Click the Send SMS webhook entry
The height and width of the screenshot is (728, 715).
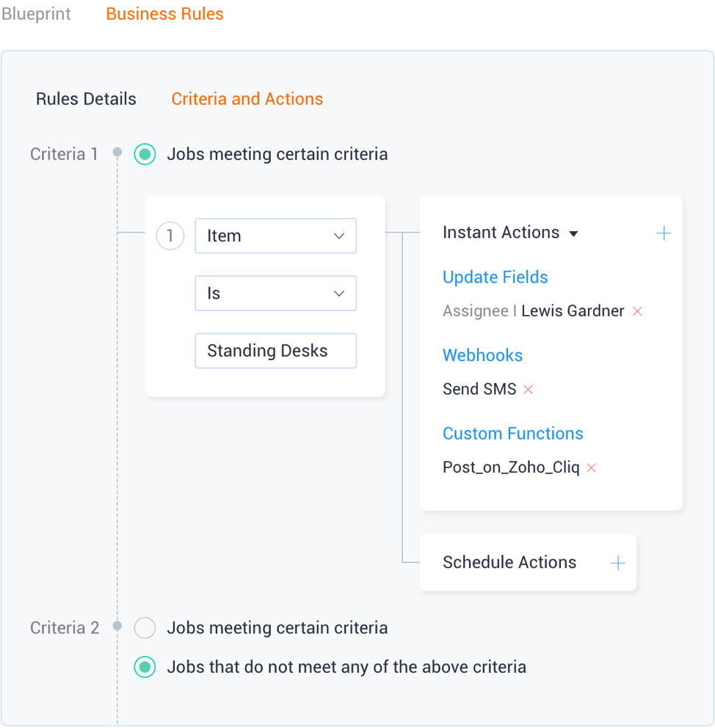479,389
